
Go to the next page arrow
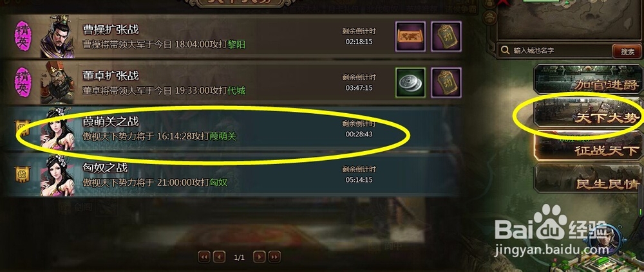coord(259,257)
